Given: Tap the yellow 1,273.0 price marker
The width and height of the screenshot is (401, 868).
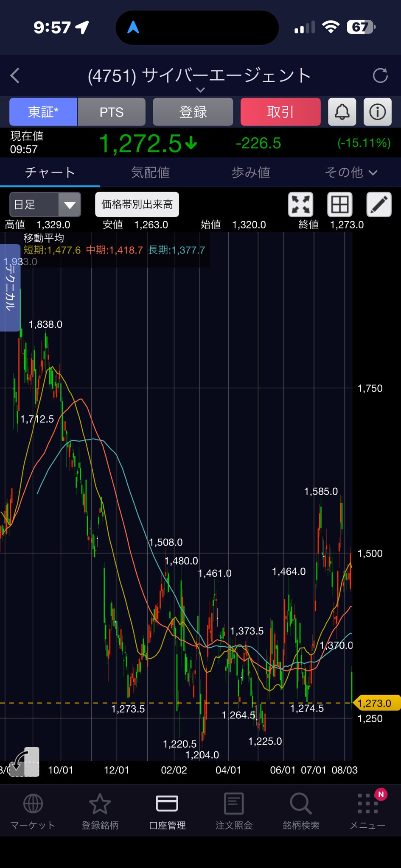Looking at the screenshot, I should click(376, 703).
